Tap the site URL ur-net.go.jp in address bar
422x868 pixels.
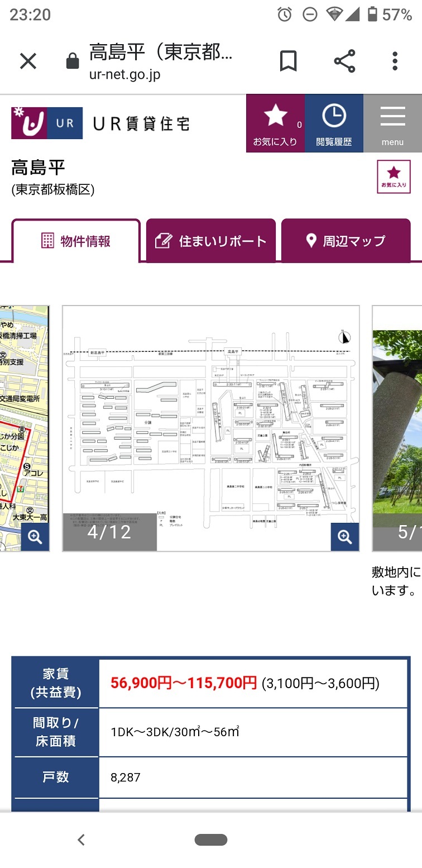tap(124, 75)
